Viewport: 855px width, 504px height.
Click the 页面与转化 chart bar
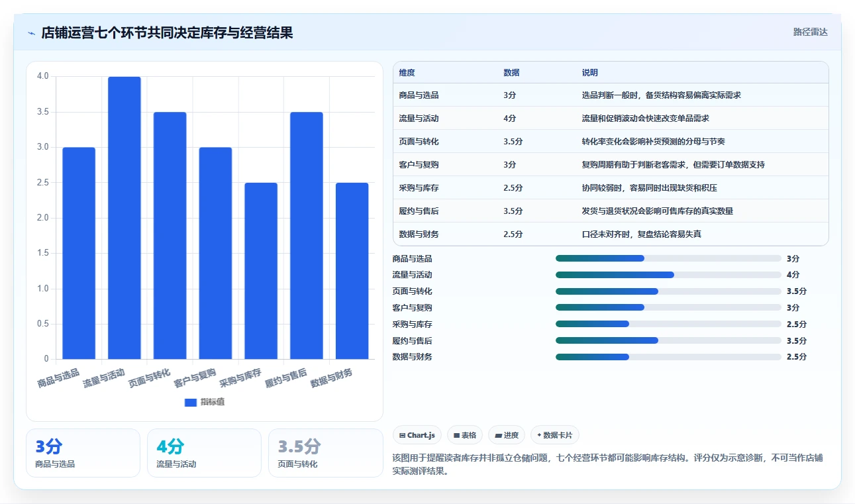click(170, 236)
